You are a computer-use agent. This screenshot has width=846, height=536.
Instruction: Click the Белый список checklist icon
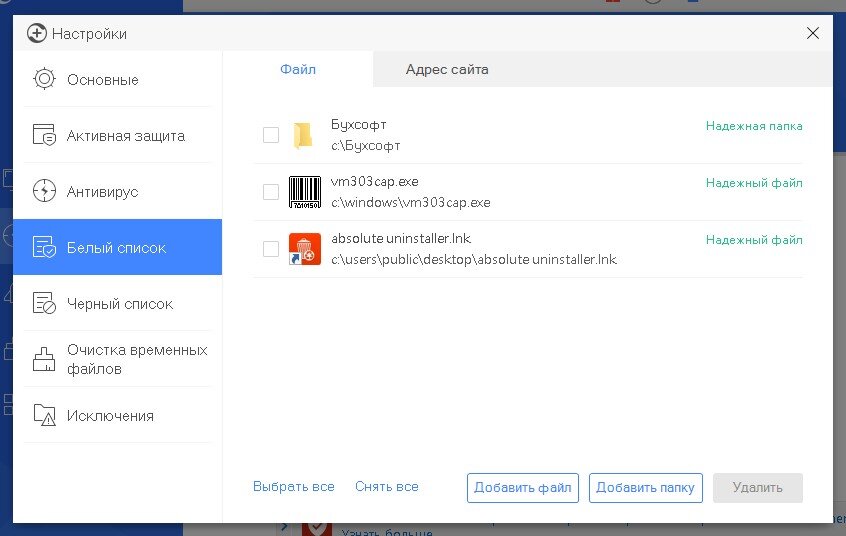point(44,247)
